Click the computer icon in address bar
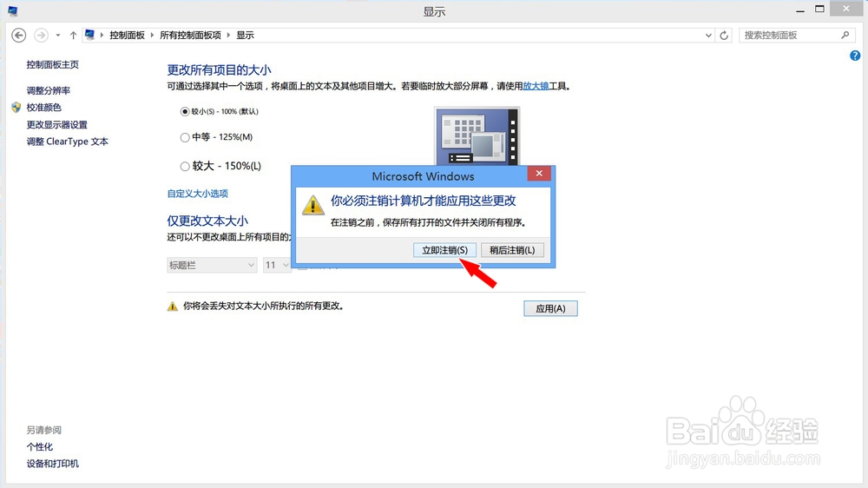This screenshot has width=868, height=488. click(x=89, y=35)
